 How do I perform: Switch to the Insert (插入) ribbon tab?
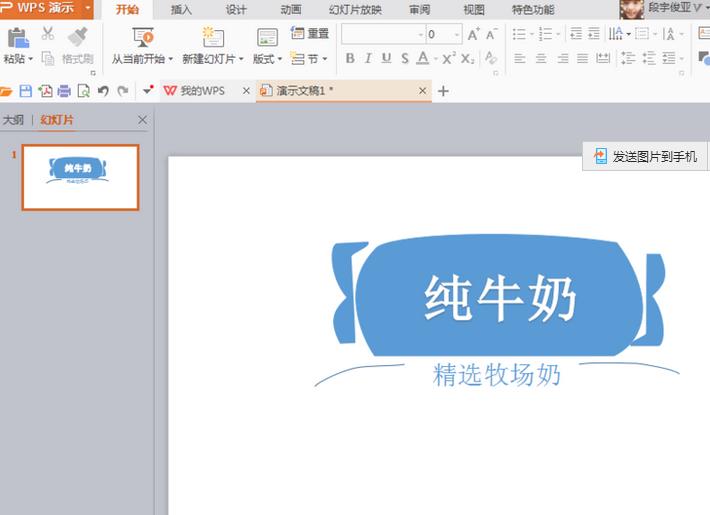click(x=182, y=10)
